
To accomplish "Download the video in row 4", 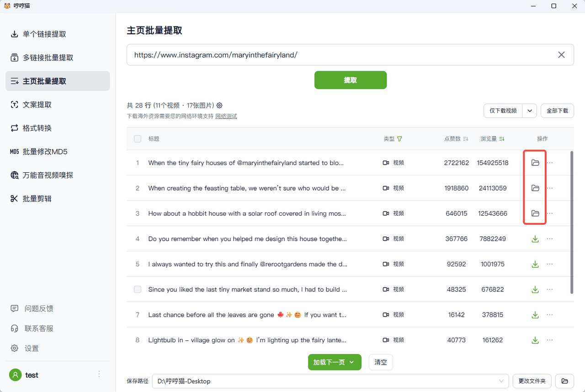I will pos(535,238).
